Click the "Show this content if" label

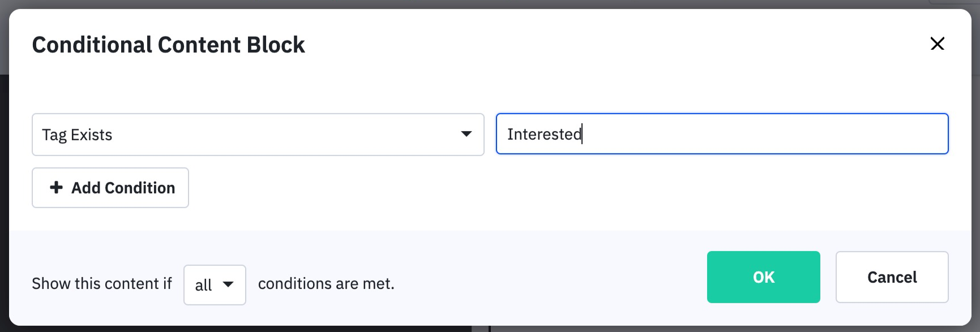tap(102, 283)
